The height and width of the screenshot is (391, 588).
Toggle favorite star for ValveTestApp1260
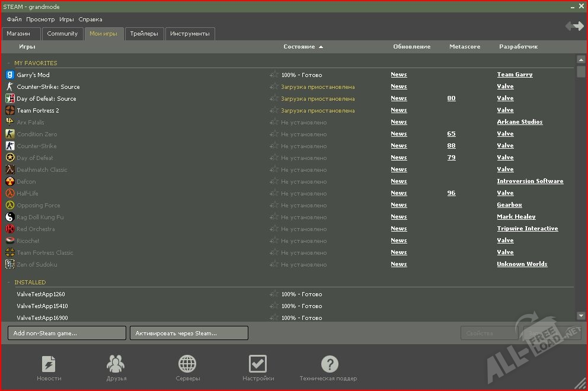(x=274, y=294)
